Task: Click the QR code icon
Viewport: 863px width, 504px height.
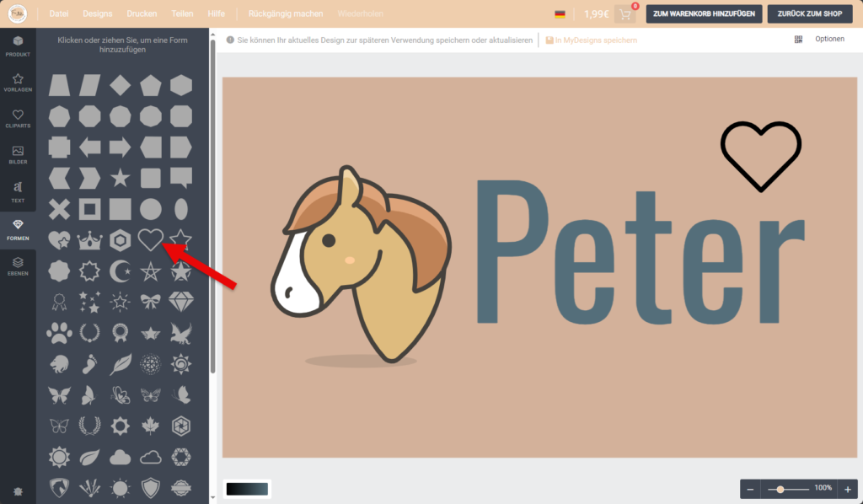Action: click(798, 40)
